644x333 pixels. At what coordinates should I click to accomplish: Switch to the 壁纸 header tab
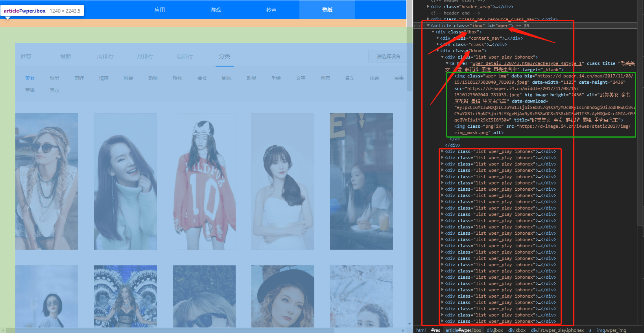(x=327, y=10)
